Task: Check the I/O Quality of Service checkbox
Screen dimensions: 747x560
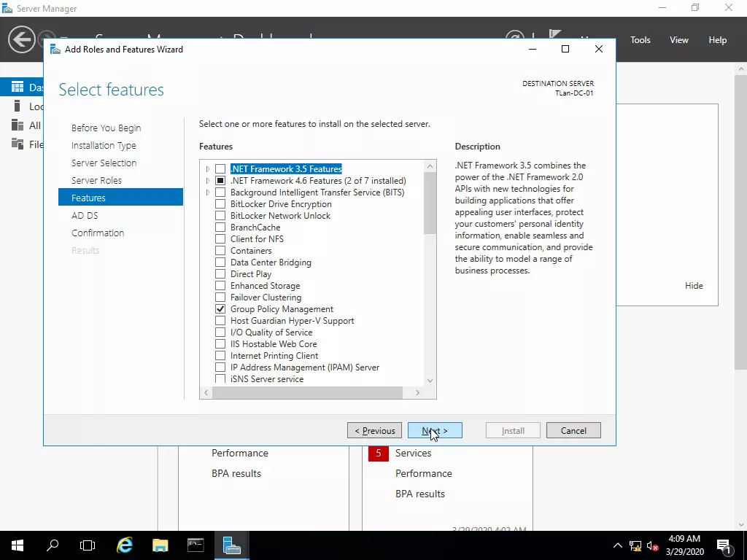Action: 220,332
